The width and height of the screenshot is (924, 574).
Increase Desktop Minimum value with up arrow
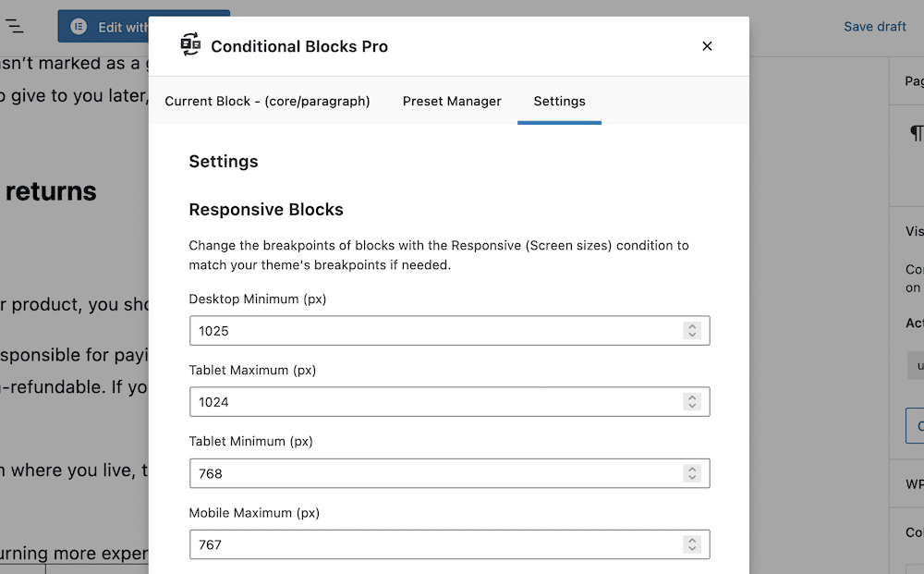pyautogui.click(x=692, y=326)
